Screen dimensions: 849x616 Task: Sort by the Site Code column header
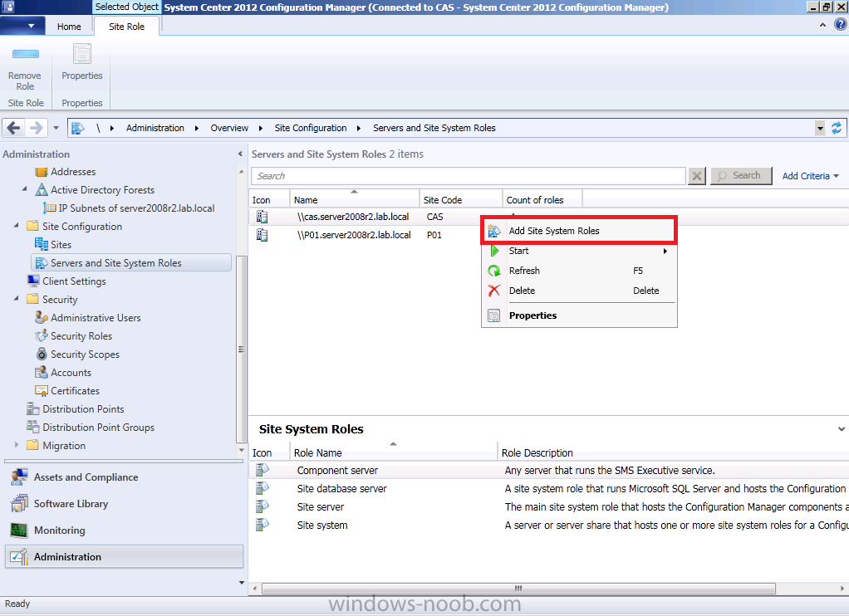tap(461, 200)
